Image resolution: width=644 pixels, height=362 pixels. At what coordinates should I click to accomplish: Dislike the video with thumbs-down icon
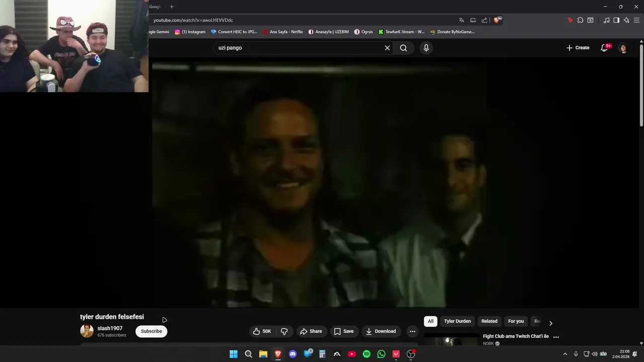pos(284,331)
